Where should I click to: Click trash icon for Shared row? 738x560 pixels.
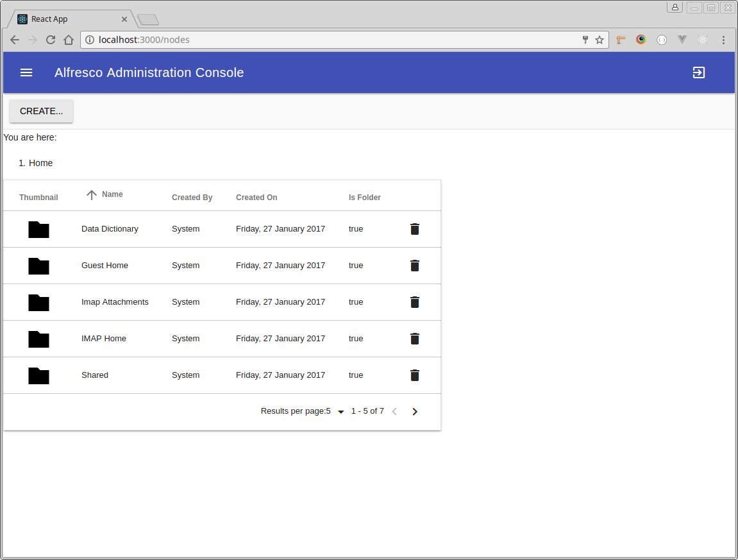(x=415, y=375)
